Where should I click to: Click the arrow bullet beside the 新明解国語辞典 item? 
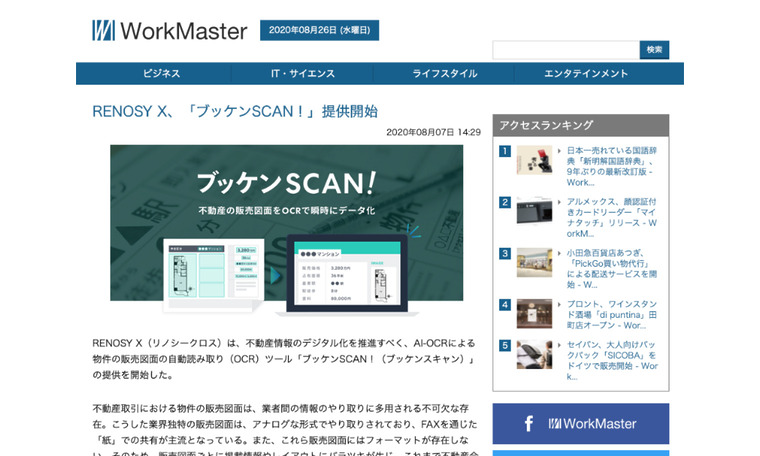click(559, 152)
